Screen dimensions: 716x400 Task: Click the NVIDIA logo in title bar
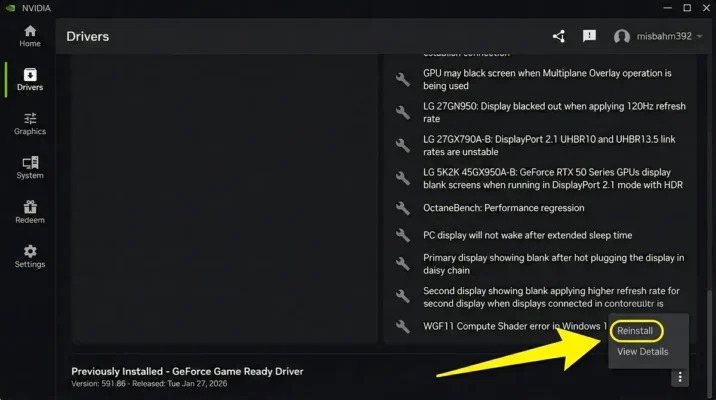pos(11,8)
